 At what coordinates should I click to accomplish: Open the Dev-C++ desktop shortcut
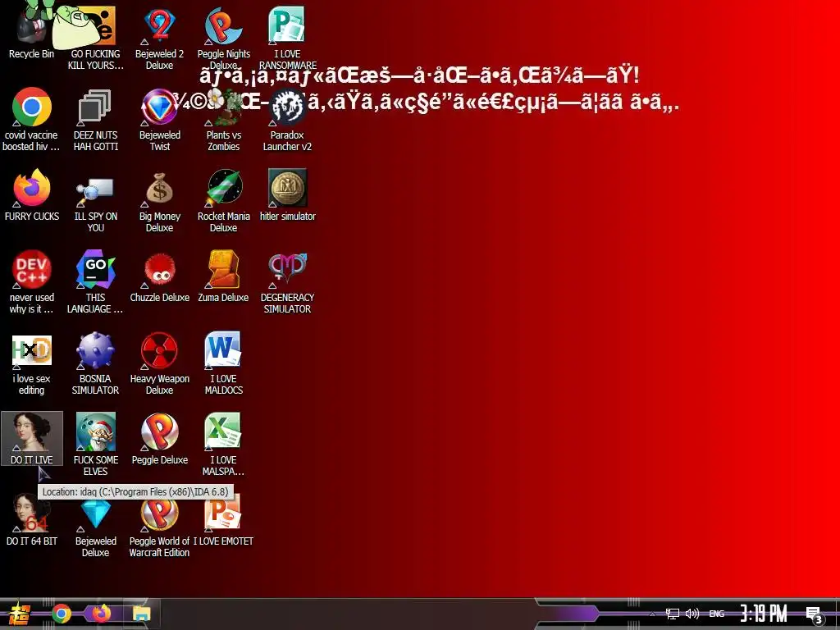click(31, 282)
